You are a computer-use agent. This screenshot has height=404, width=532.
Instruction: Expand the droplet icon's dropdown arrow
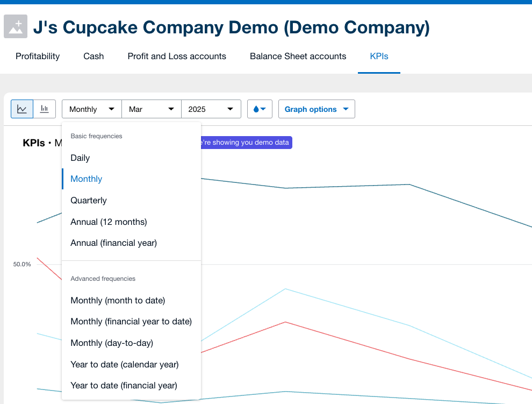point(263,109)
